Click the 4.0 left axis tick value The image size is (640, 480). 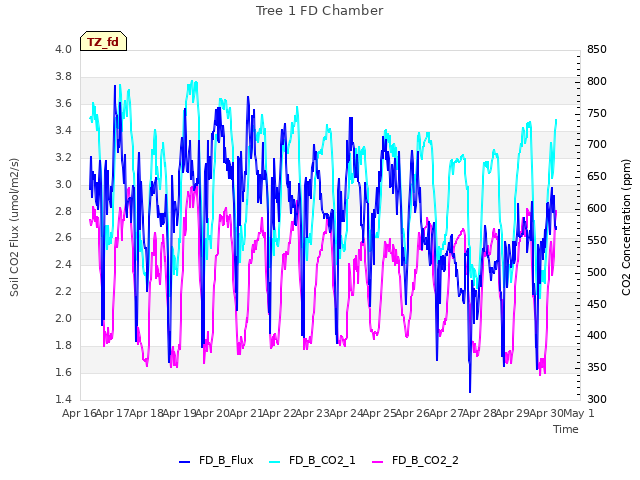[64, 49]
